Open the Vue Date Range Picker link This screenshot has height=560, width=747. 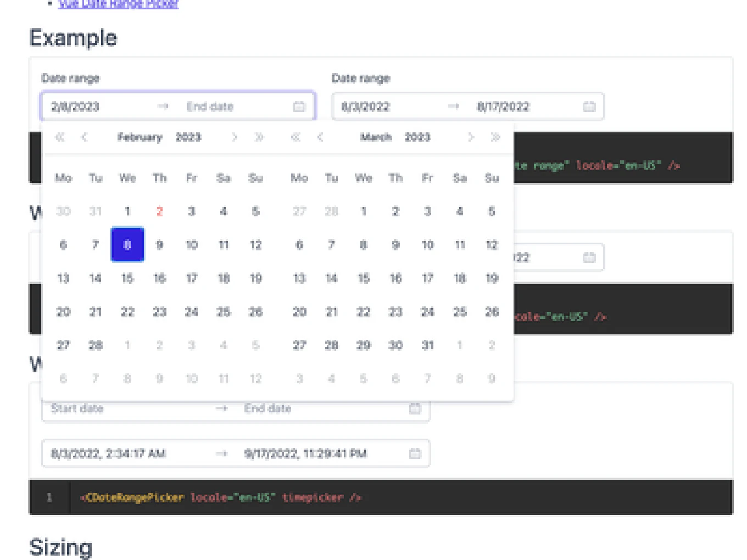pyautogui.click(x=119, y=4)
